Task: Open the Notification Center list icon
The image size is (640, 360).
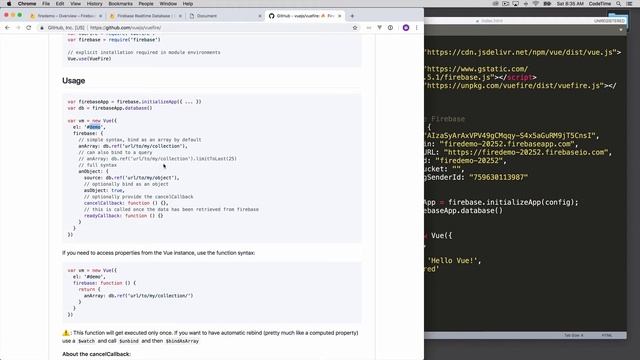Action: [x=630, y=4]
